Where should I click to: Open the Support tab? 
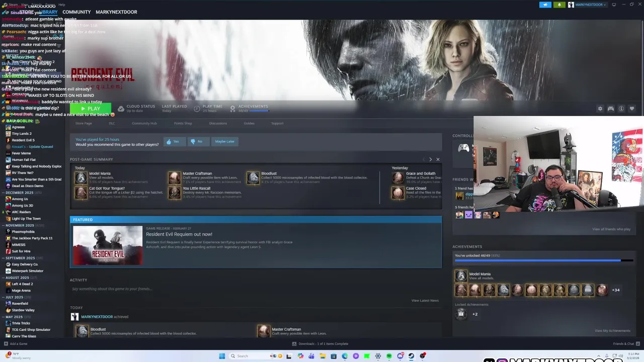pos(277,123)
